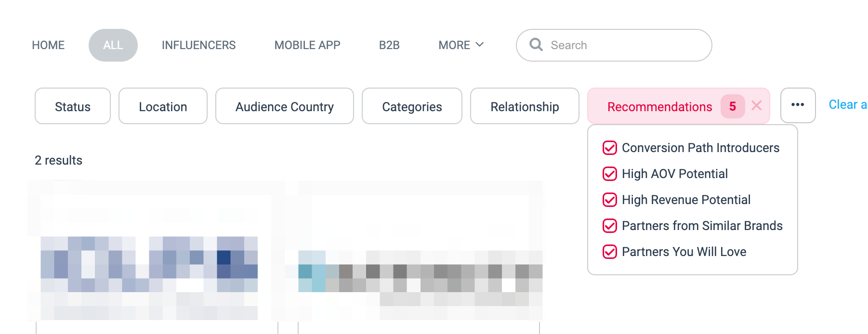
Task: Uncheck High AOV Potential checkbox
Action: [610, 174]
